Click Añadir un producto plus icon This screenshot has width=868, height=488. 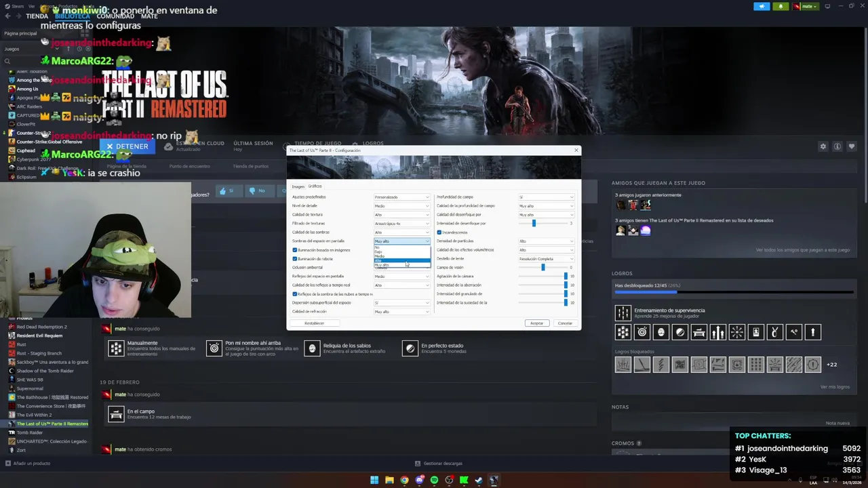[x=8, y=464]
